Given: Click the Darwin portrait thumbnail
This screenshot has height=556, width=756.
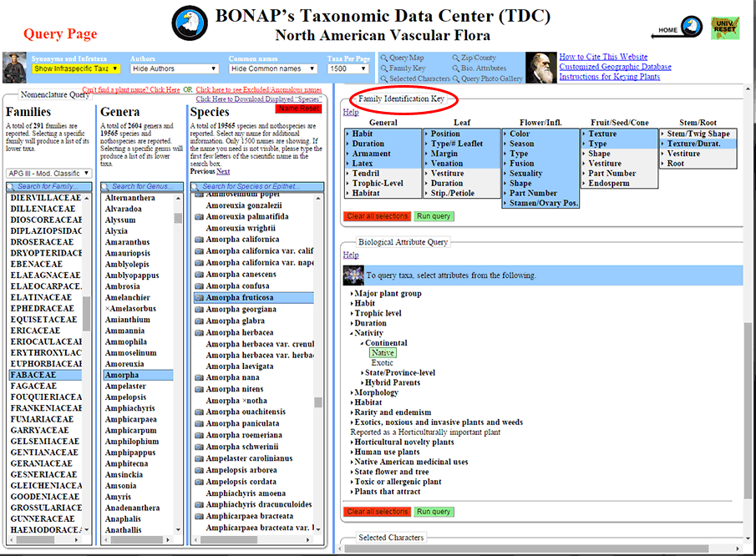Looking at the screenshot, I should pyautogui.click(x=541, y=68).
